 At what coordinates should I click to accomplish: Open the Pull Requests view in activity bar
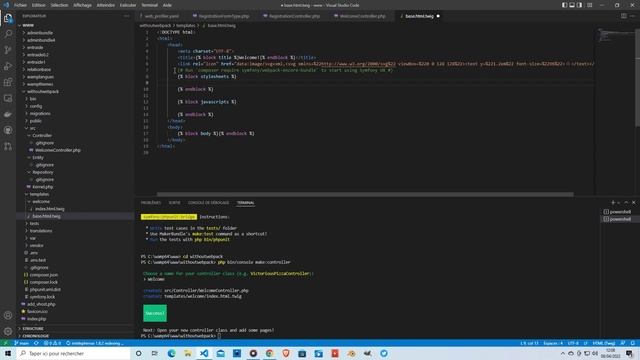[8, 146]
